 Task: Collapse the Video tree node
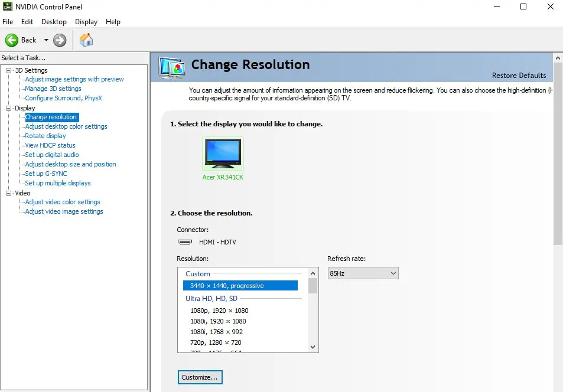click(x=9, y=193)
